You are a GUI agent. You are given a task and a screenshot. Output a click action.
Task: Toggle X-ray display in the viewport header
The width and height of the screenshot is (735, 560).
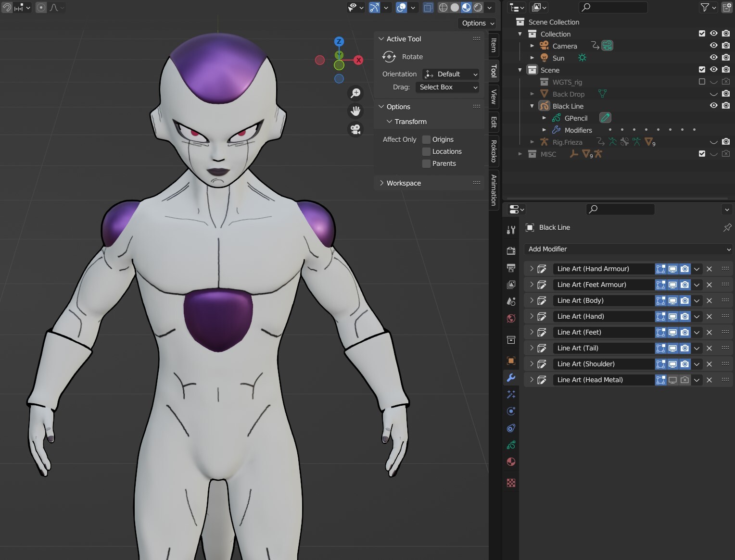tap(428, 7)
